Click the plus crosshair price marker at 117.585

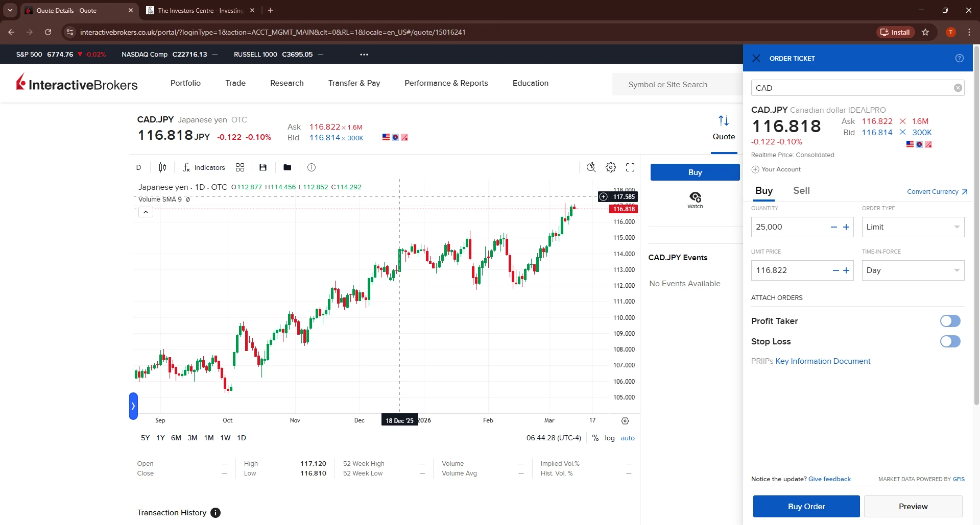603,197
